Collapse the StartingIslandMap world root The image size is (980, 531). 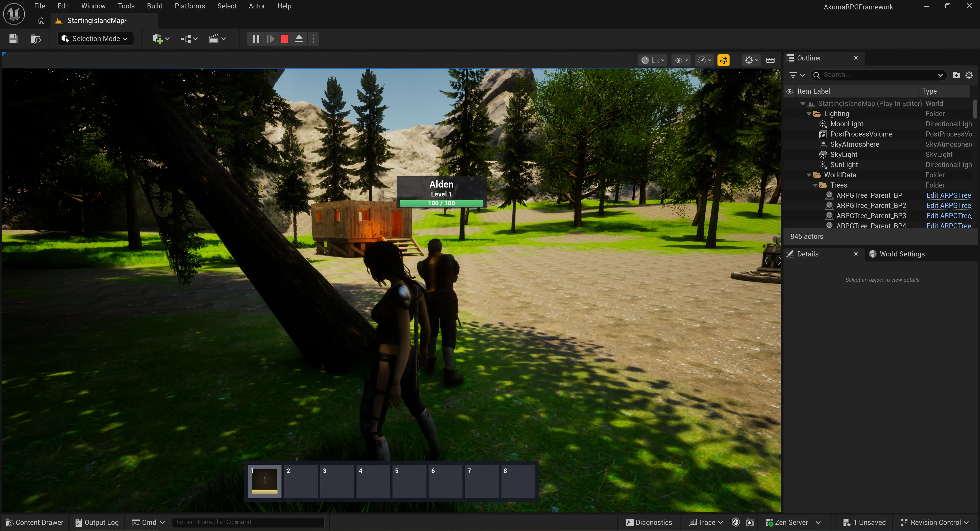(x=803, y=103)
